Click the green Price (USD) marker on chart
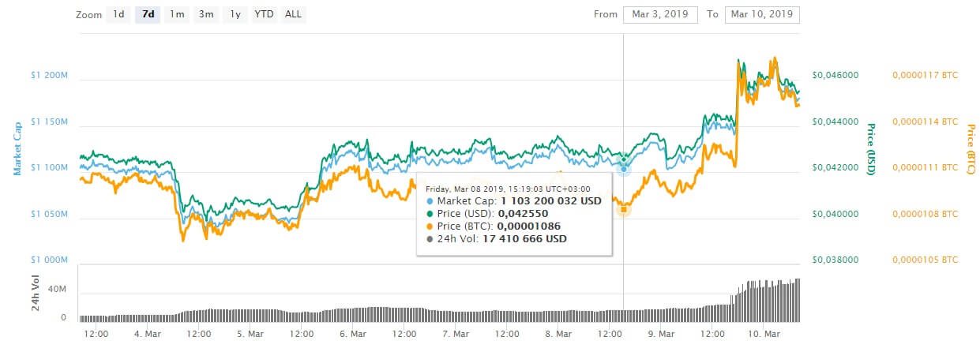This screenshot has width=980, height=348. point(623,159)
